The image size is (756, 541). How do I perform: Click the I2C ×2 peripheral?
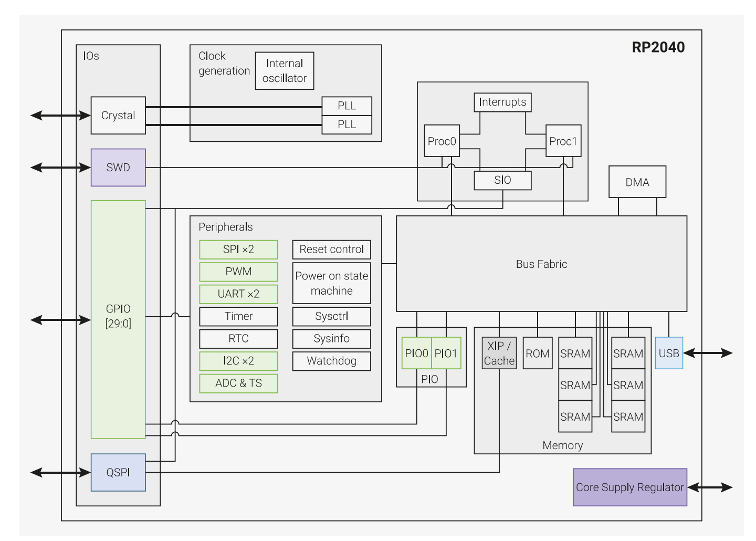click(238, 361)
